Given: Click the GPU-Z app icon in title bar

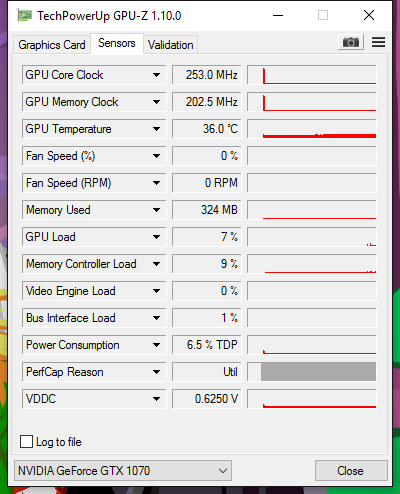Looking at the screenshot, I should [24, 16].
